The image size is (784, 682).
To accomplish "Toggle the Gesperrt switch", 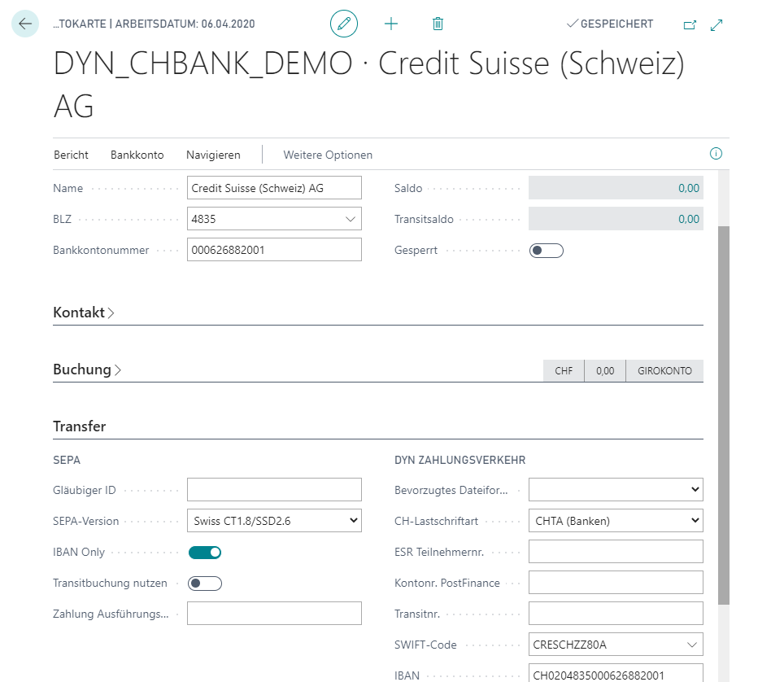I will pyautogui.click(x=546, y=251).
